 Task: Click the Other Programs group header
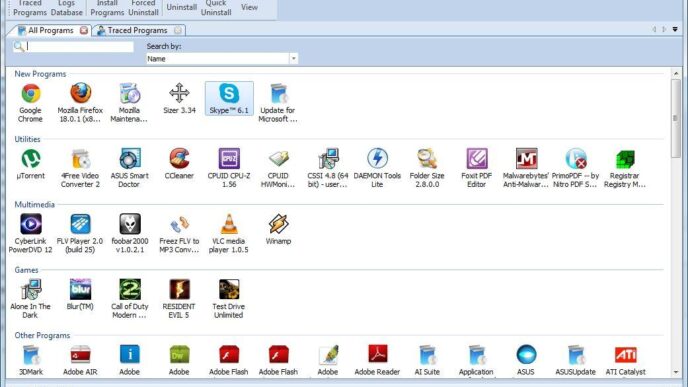pyautogui.click(x=42, y=336)
